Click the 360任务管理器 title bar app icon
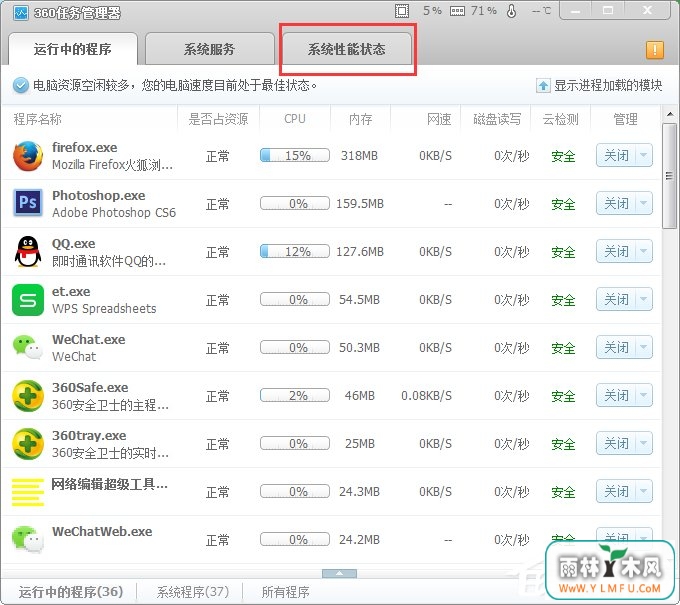 pos(21,13)
